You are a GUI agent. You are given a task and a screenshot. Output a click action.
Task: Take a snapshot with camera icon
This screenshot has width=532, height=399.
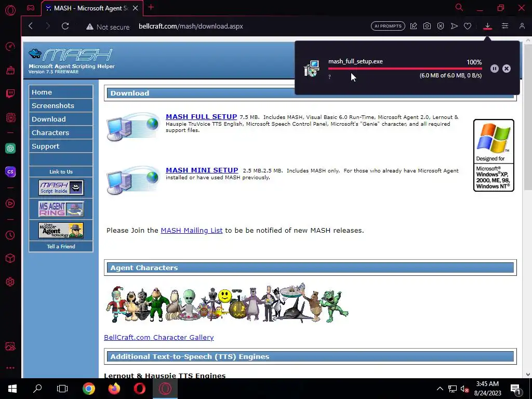coord(427,26)
